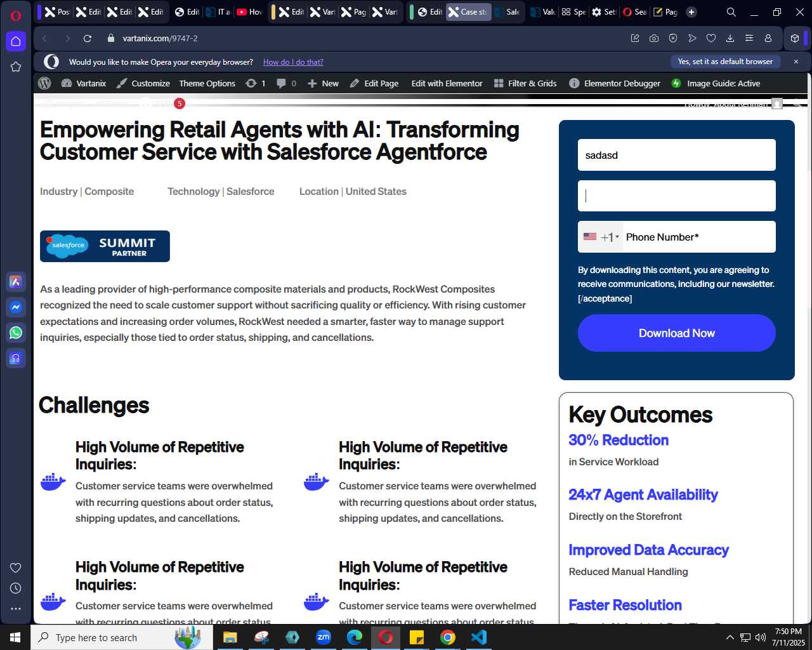Reload the current page
Screen dimensions: 812x650
tap(88, 38)
